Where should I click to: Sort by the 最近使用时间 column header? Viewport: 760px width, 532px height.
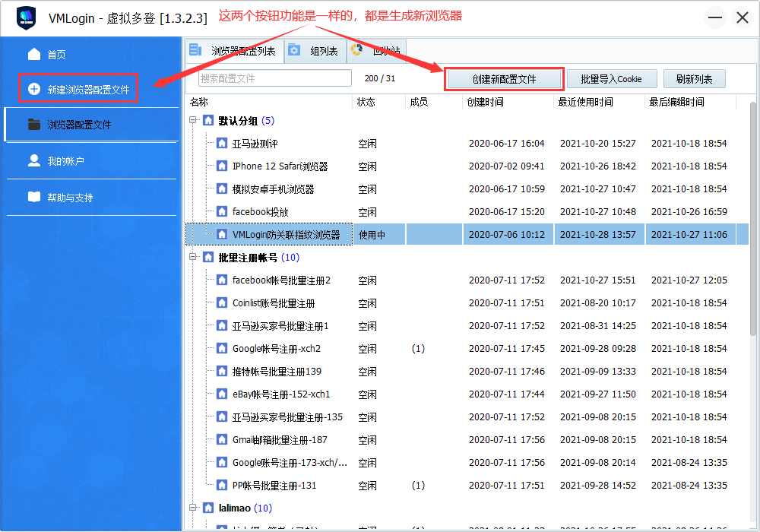[600, 103]
